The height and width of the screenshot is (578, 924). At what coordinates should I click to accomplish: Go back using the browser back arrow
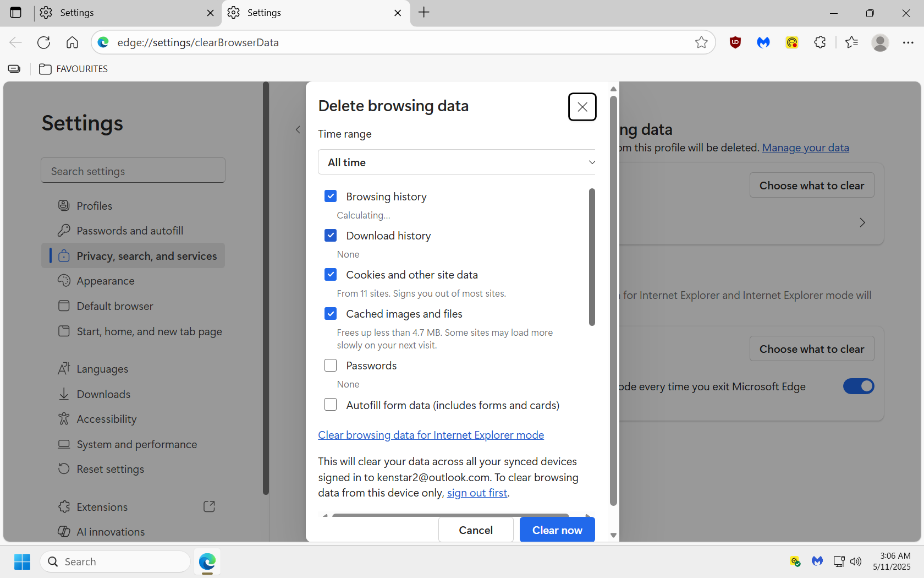point(15,42)
